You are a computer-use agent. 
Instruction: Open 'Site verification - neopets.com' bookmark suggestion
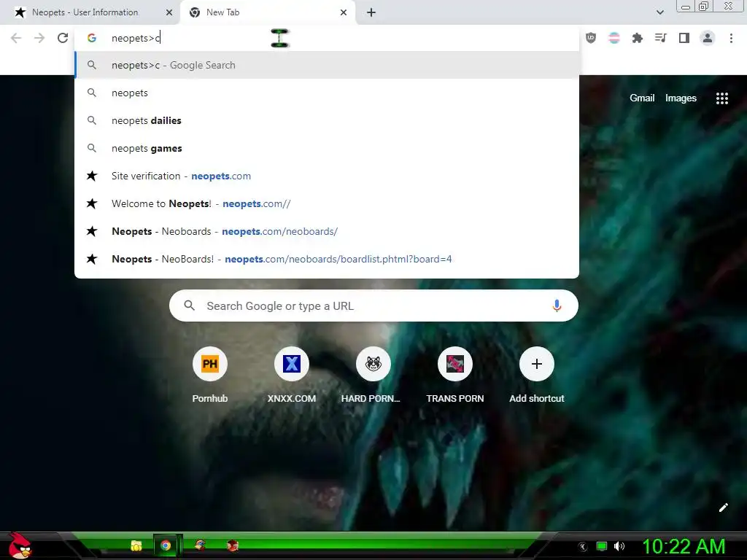pyautogui.click(x=327, y=176)
